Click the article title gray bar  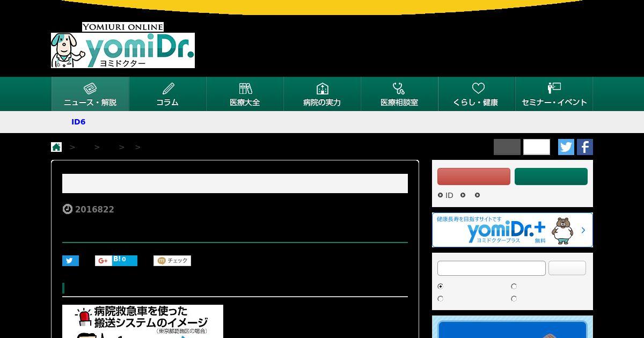coord(235,183)
